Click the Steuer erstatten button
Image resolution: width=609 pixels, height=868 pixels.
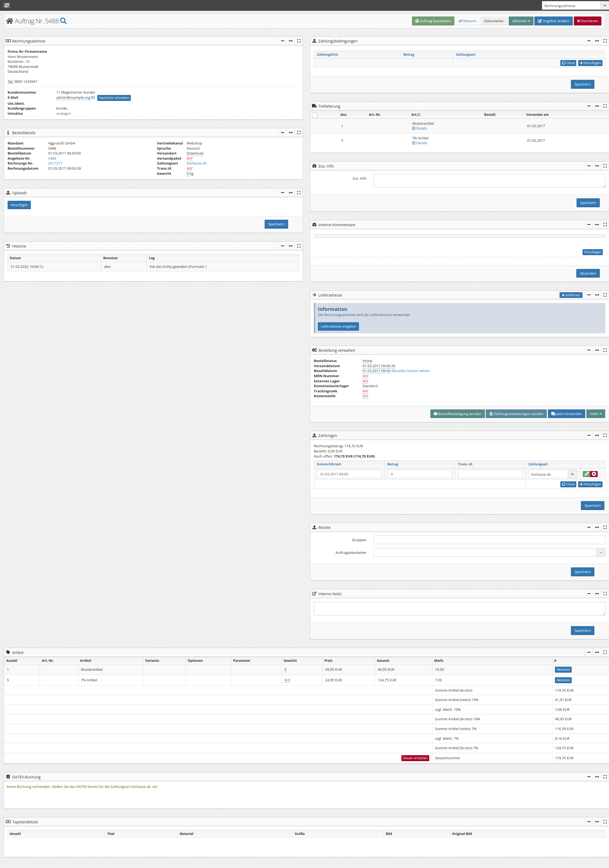(x=415, y=758)
